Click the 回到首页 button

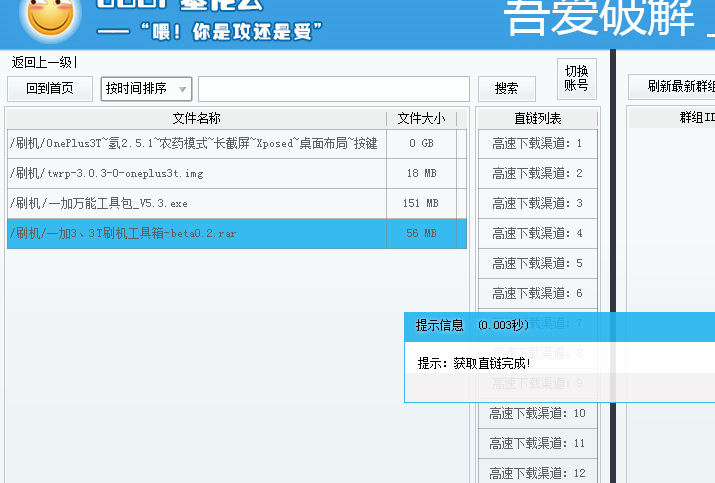[x=50, y=88]
